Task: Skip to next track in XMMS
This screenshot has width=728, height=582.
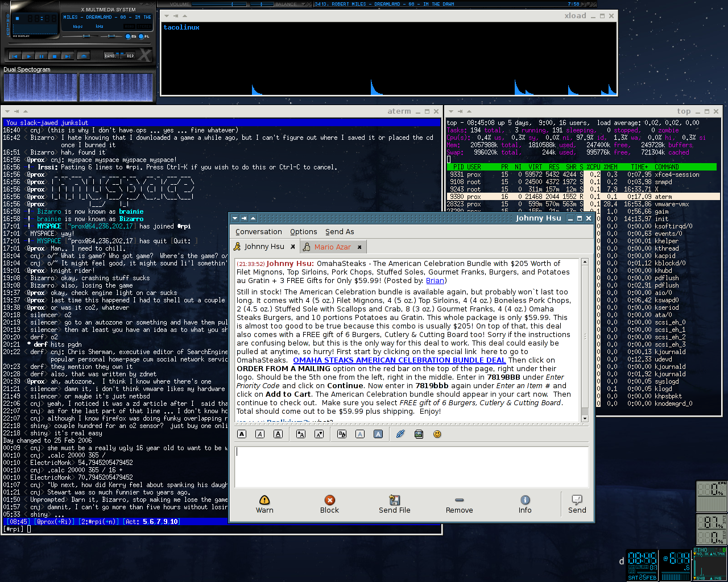Action: pos(67,56)
